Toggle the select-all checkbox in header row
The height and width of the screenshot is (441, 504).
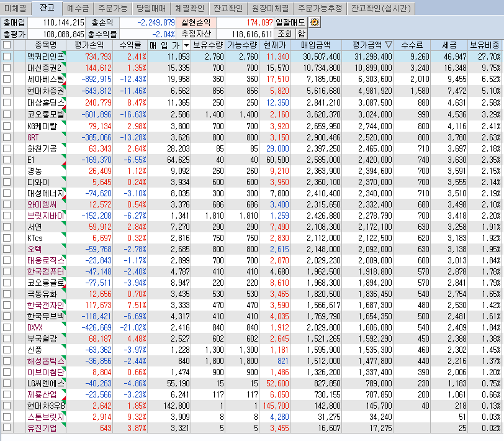click(x=7, y=45)
